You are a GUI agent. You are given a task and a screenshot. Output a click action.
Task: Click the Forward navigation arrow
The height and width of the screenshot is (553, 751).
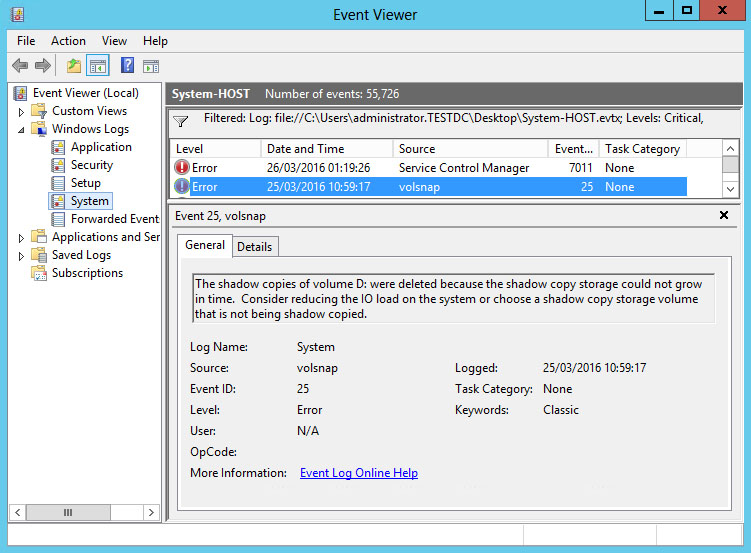43,66
